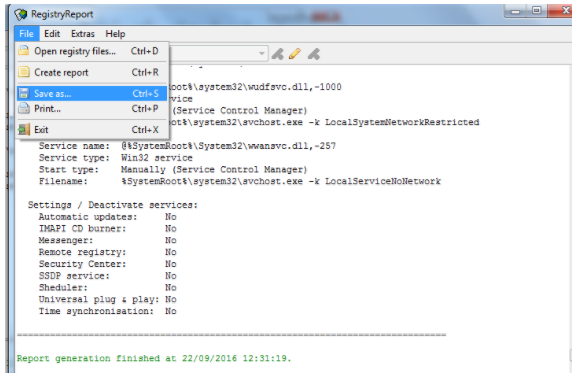This screenshot has height=379, width=579.
Task: Open the Extras menu
Action: [x=83, y=34]
